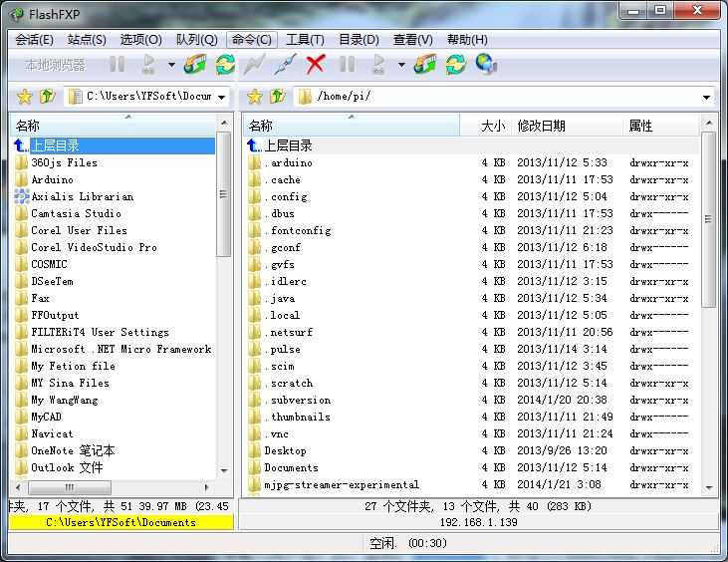Open the 工具(T) menu

tap(305, 40)
